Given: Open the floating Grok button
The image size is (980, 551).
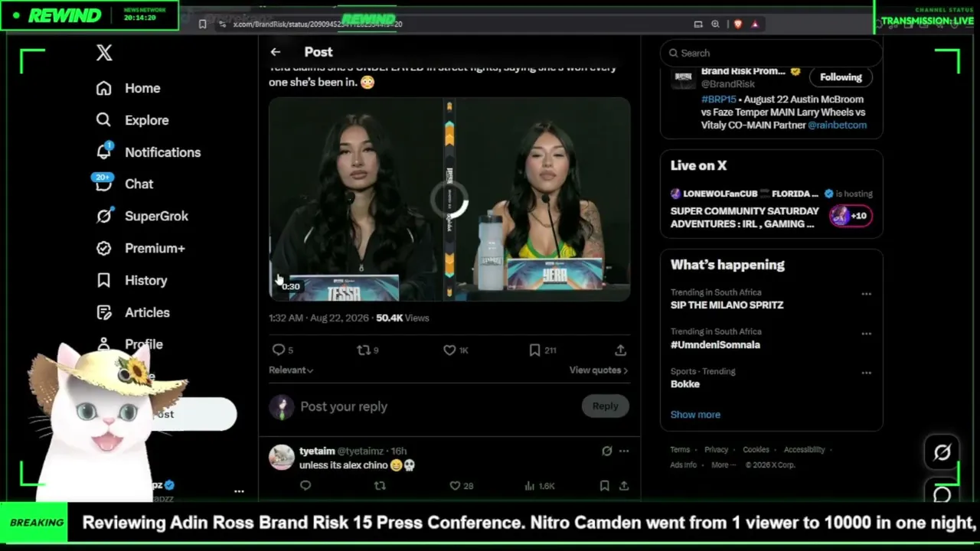Looking at the screenshot, I should click(x=942, y=452).
